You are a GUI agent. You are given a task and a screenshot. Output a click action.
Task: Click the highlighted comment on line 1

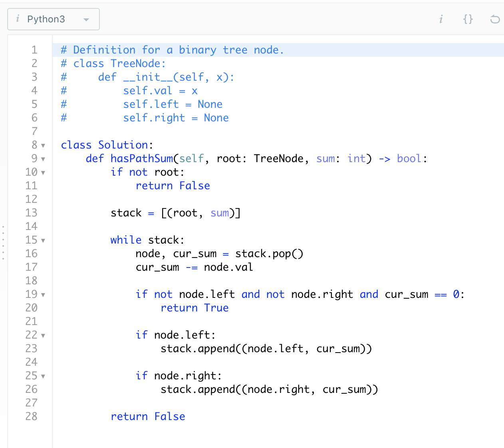[172, 50]
